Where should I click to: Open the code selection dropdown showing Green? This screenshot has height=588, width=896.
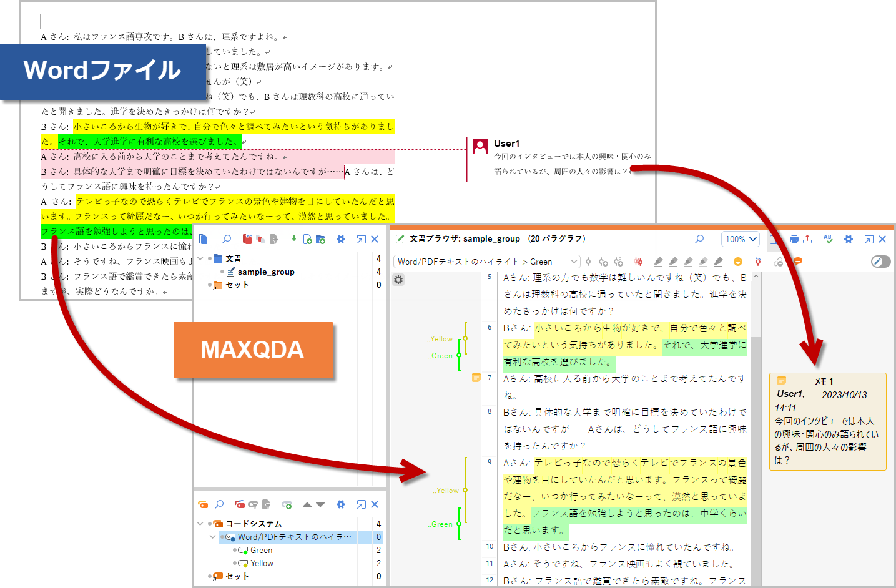click(486, 262)
